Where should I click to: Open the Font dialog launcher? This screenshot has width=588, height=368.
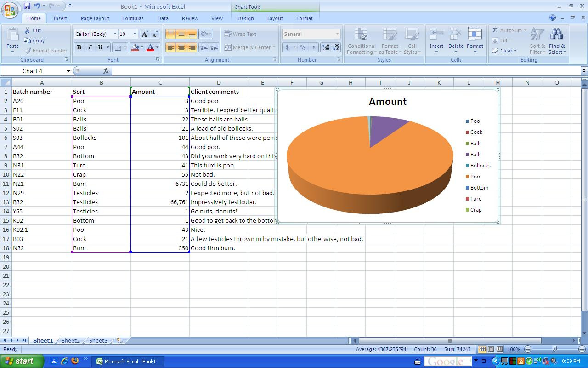[x=158, y=60]
